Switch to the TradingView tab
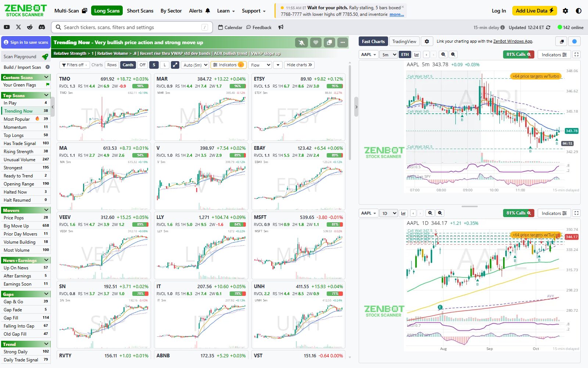Viewport: 588px width, 368px height. pyautogui.click(x=404, y=42)
